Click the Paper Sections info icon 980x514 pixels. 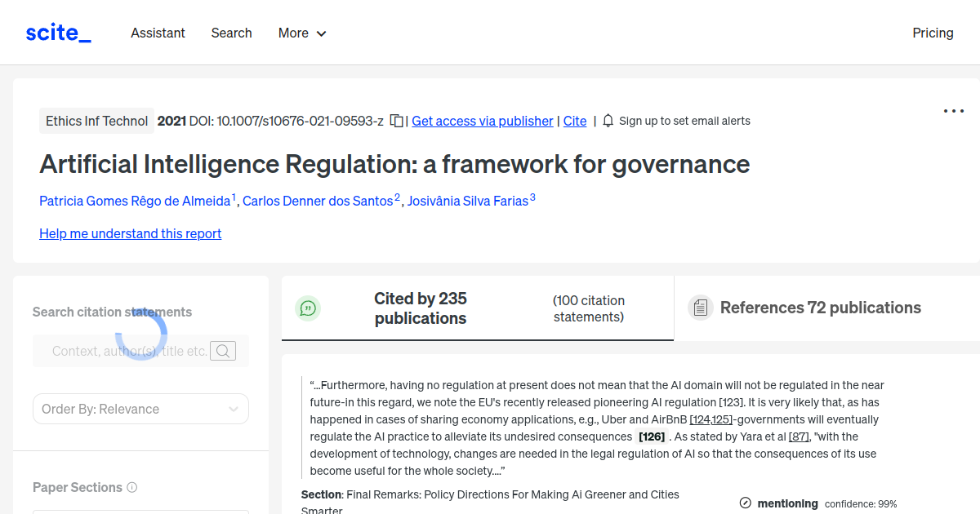[x=132, y=487]
